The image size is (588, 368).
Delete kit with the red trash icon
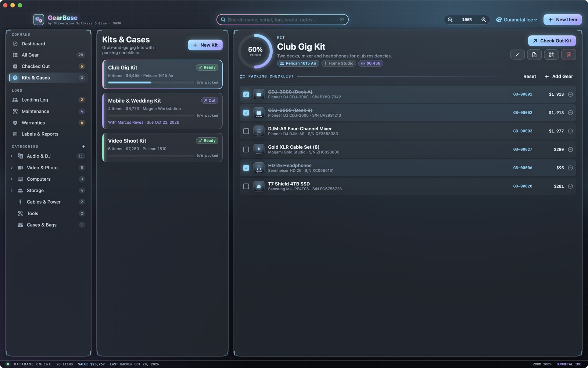tap(569, 54)
